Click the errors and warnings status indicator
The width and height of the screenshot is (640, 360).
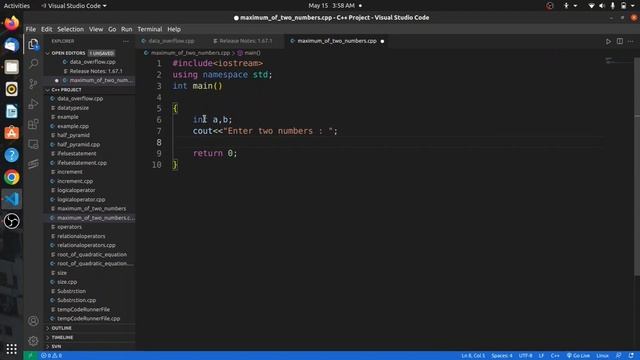(x=51, y=356)
